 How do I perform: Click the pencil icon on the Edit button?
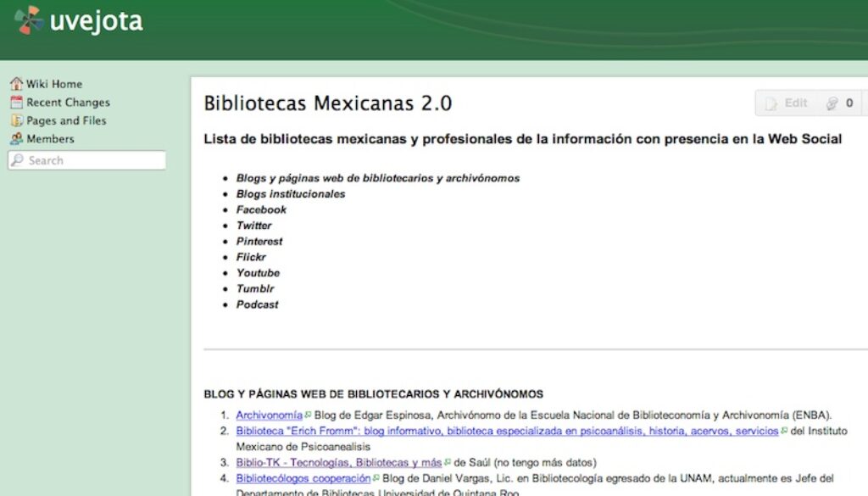tap(774, 103)
